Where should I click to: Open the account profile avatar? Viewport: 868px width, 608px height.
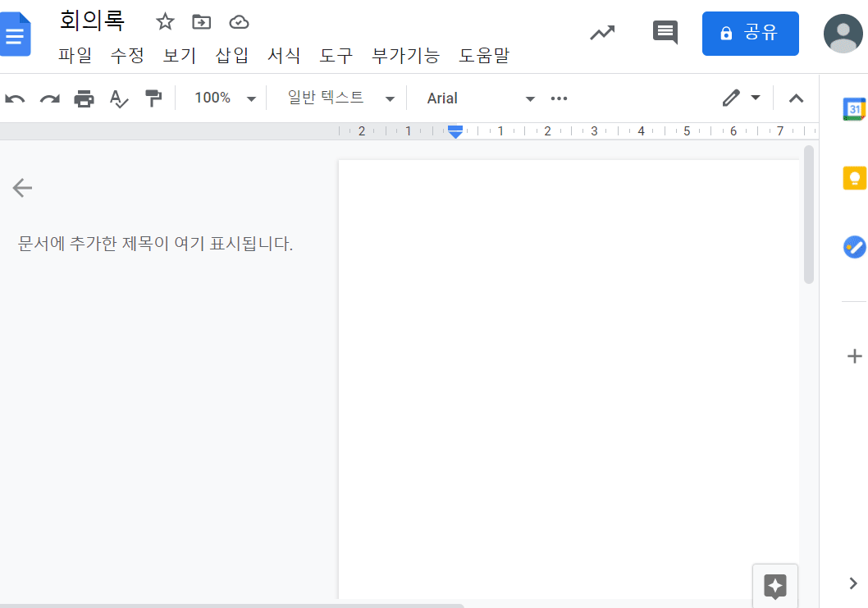click(x=843, y=34)
